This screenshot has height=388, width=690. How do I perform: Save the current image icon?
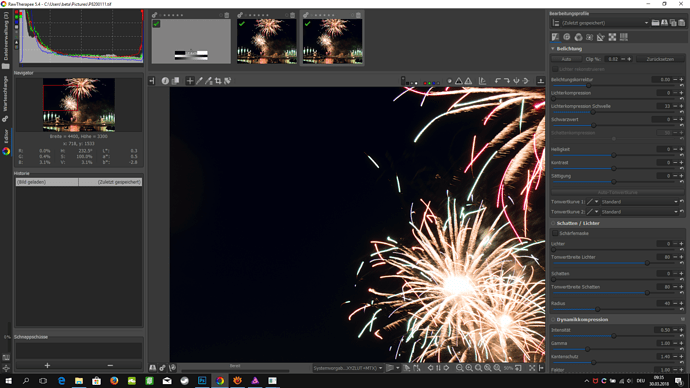click(x=153, y=368)
